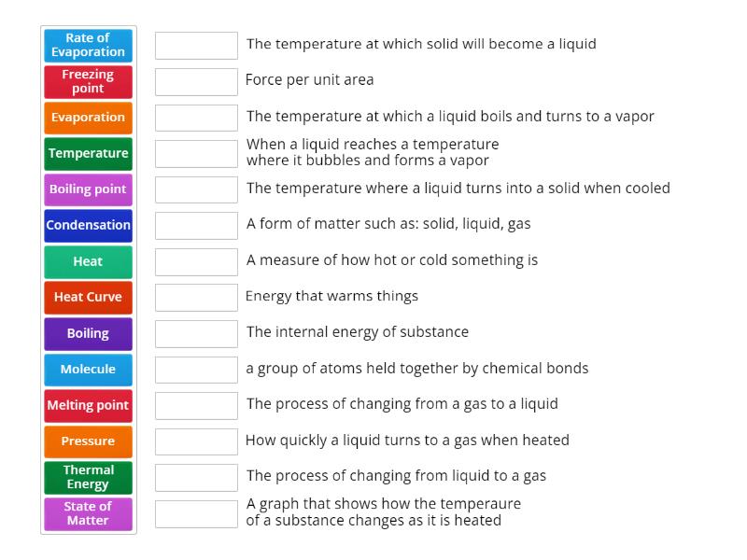Viewport: 747px width, 560px height.
Task: Select the Thermal Energy tile
Action: pyautogui.click(x=88, y=477)
